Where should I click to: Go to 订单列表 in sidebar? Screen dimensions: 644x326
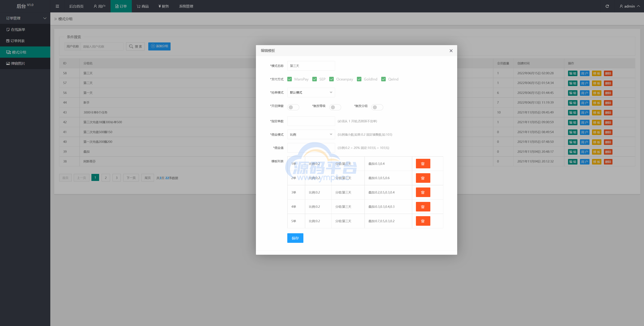25,41
